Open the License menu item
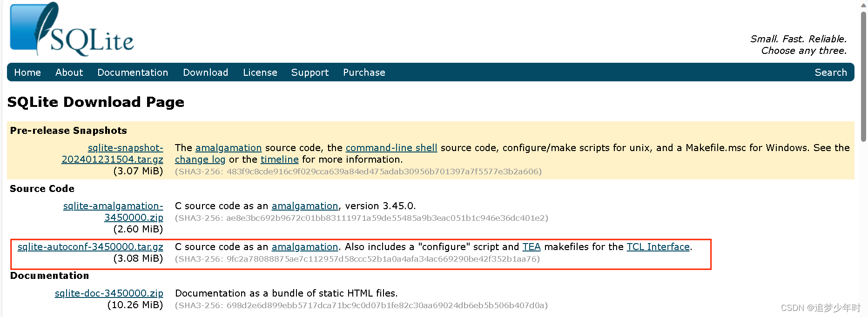 point(260,73)
